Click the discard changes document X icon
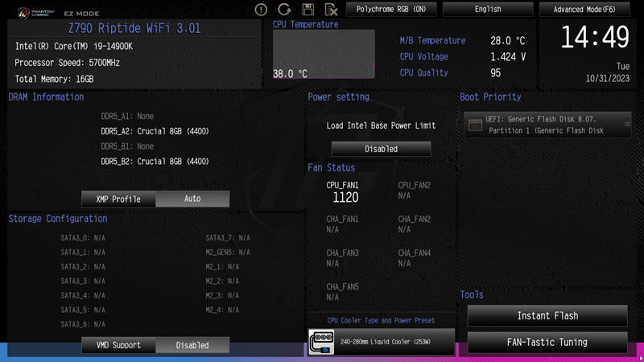This screenshot has height=362, width=644. 331,9
